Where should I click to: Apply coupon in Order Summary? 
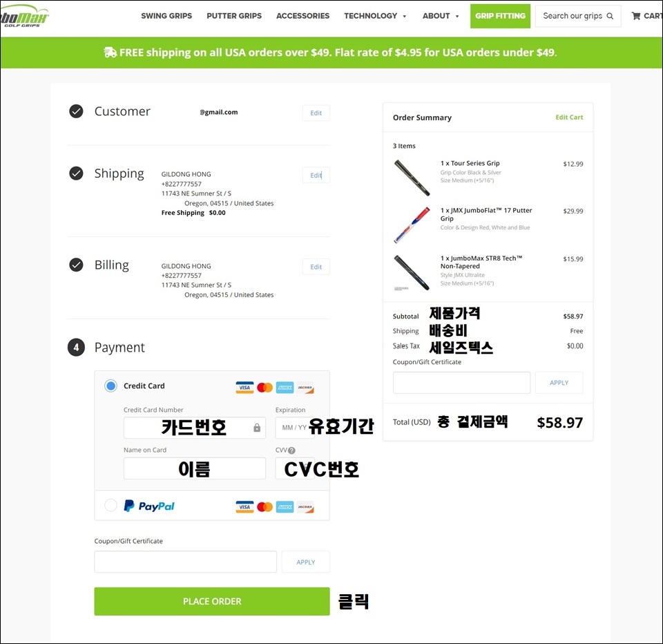559,383
